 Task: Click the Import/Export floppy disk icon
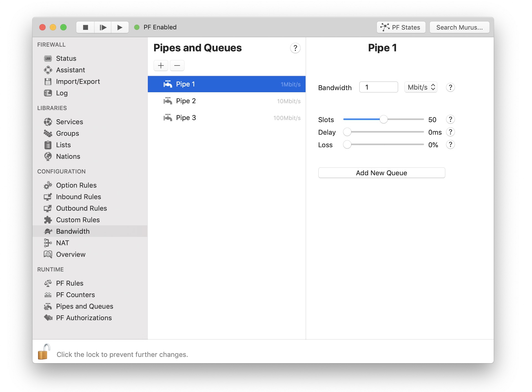click(x=48, y=81)
